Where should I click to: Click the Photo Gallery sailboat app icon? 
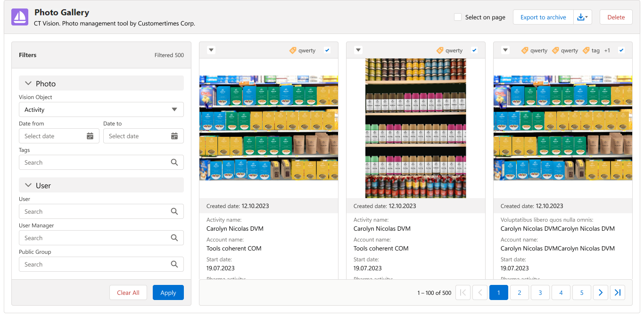(20, 17)
